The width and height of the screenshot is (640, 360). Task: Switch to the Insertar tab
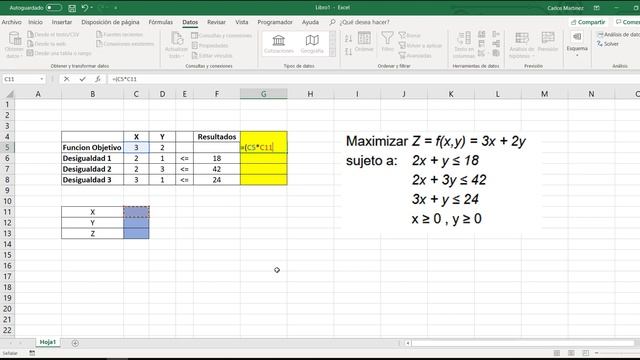point(62,22)
